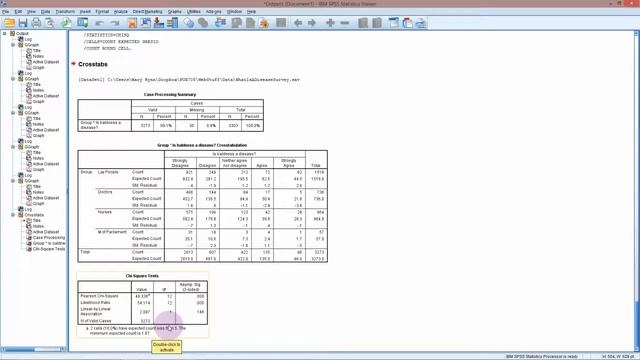Screen dimensions: 640x360
Task: Click the Doctors row label
Action: [105, 192]
